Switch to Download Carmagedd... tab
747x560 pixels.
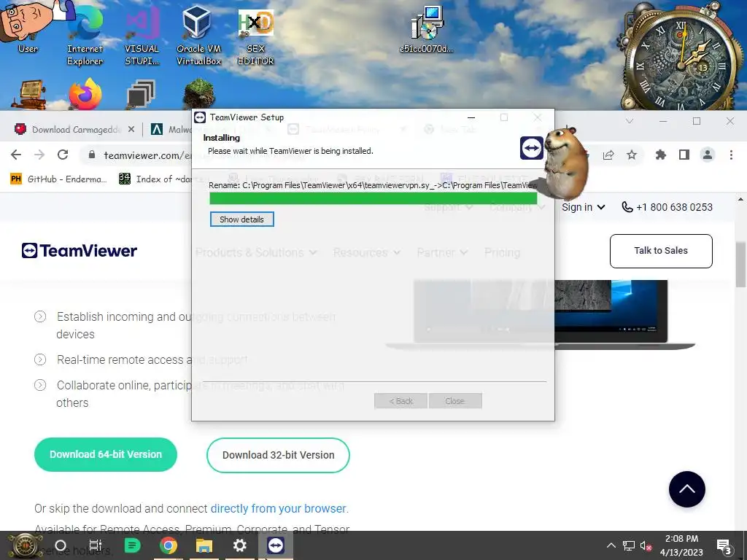point(69,129)
